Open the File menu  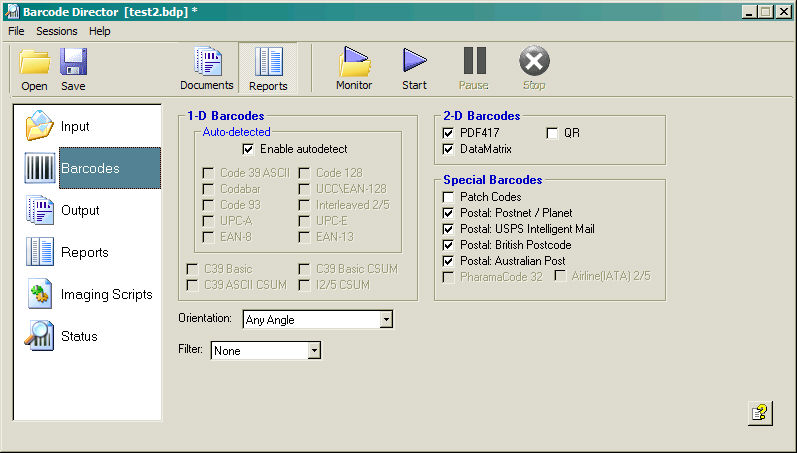tap(16, 31)
